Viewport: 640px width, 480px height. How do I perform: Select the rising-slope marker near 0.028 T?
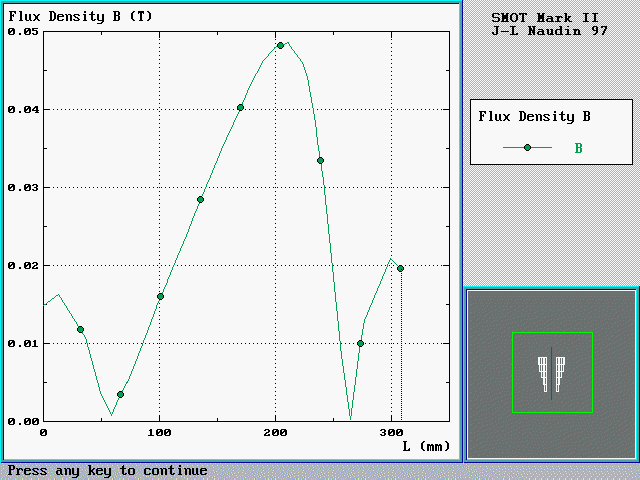[200, 199]
